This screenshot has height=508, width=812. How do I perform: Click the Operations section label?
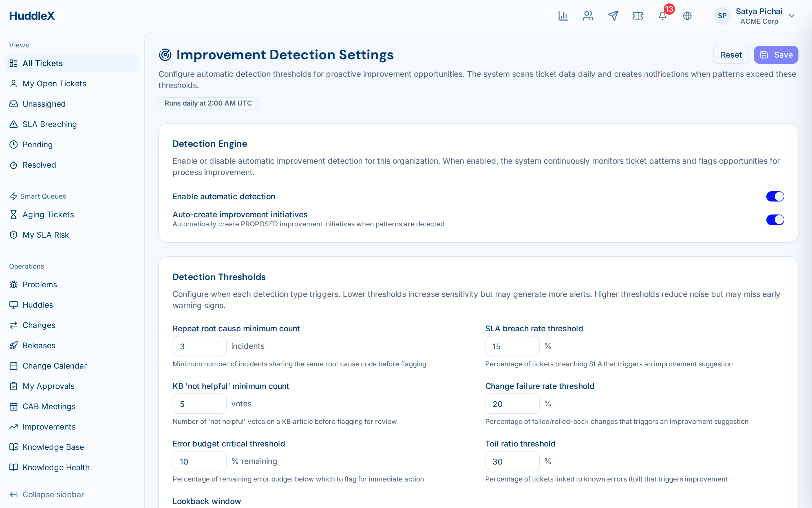(27, 266)
